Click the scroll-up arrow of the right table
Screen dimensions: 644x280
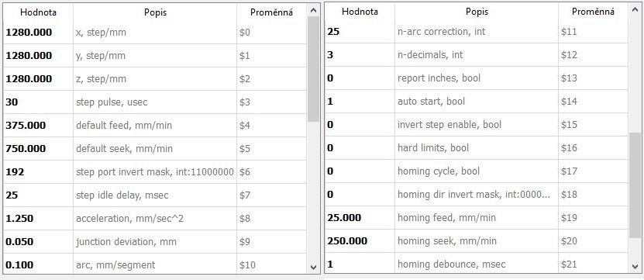(635, 10)
